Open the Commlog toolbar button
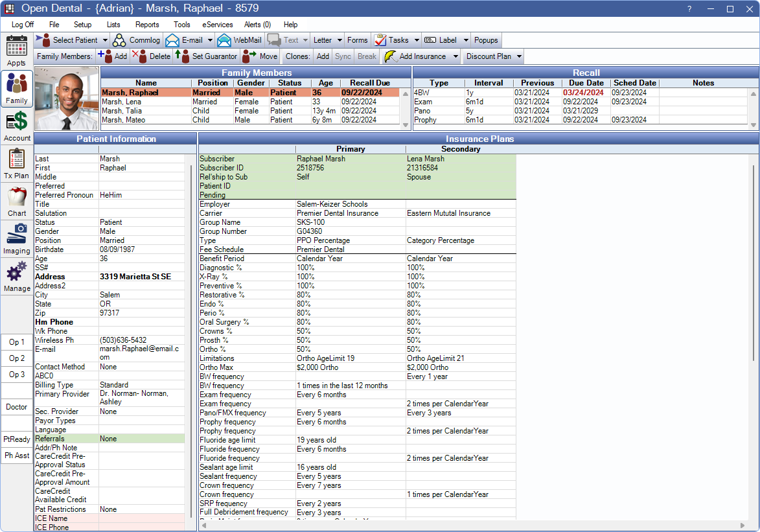 [137, 40]
